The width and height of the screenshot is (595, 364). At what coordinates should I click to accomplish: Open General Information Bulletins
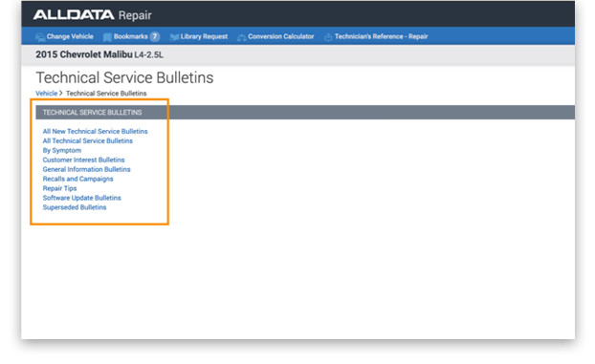[86, 169]
